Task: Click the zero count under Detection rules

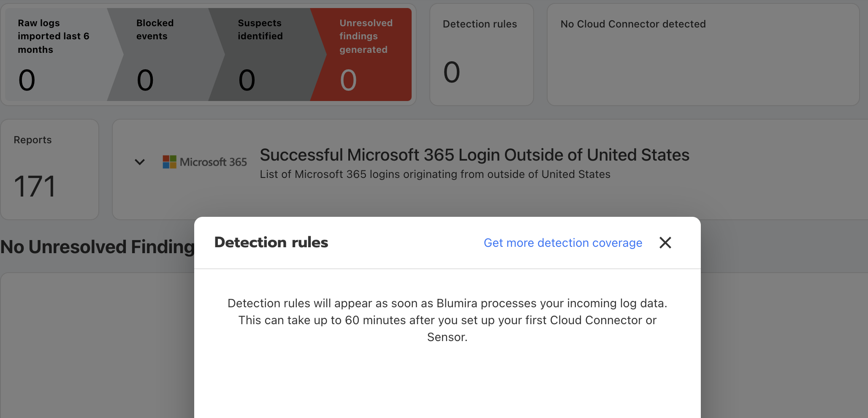Action: pyautogui.click(x=451, y=72)
